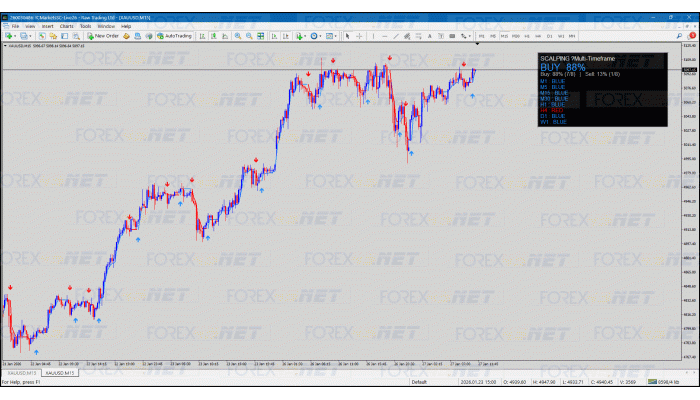Click the chart shift marker triangle
The width and height of the screenshot is (700, 400).
(x=477, y=45)
